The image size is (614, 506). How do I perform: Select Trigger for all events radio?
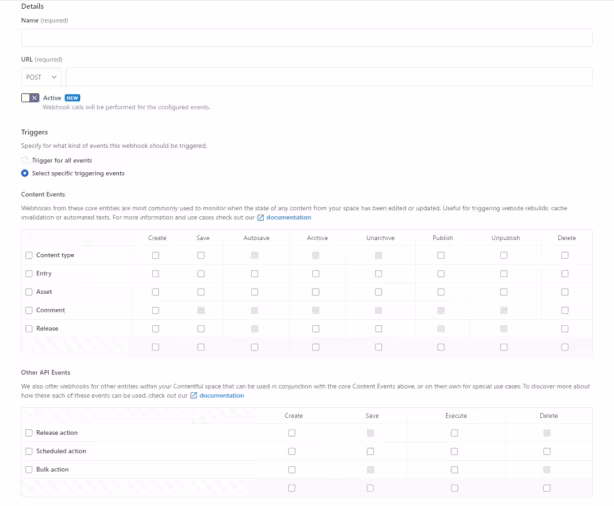[x=25, y=160]
